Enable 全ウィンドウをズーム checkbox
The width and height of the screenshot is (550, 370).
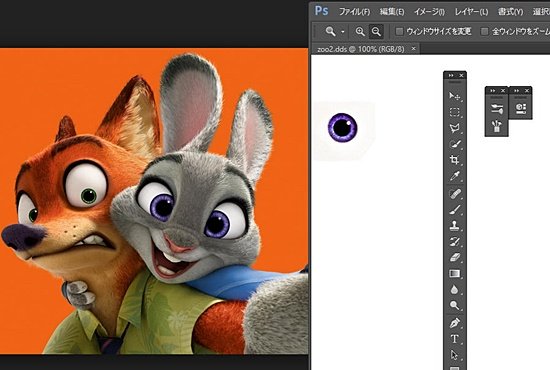pyautogui.click(x=484, y=32)
